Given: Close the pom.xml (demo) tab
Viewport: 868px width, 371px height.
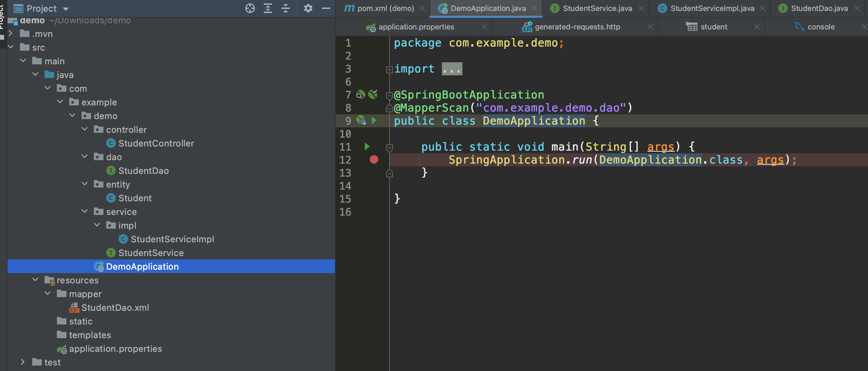Looking at the screenshot, I should (x=422, y=8).
